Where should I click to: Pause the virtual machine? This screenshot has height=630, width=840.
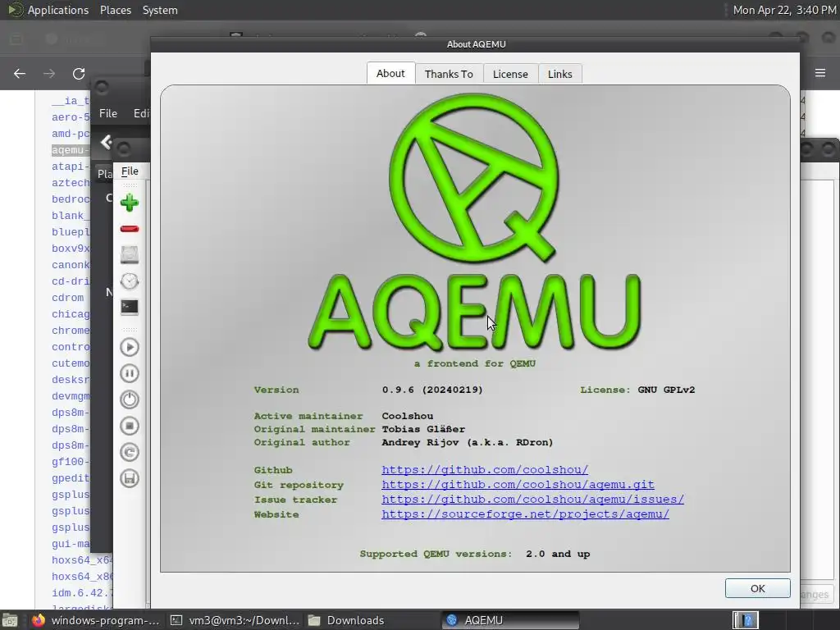129,373
